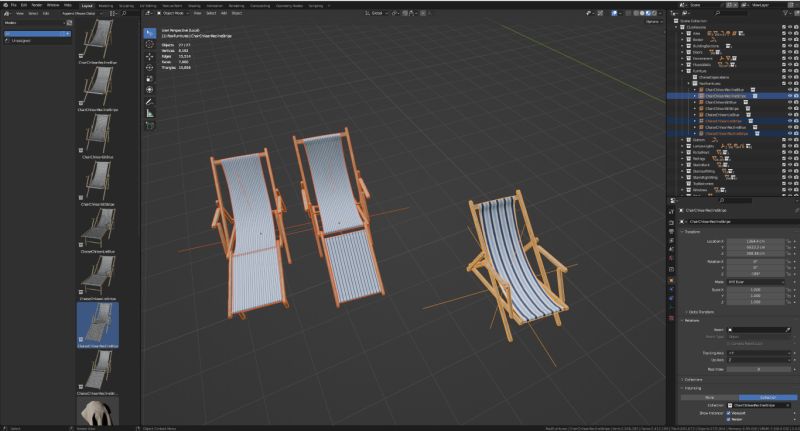Open the Object Mode dropdown

coord(172,13)
